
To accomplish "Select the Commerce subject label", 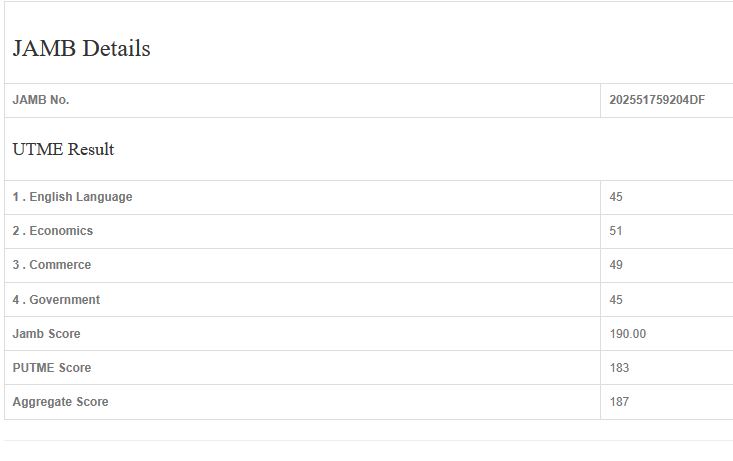I will [x=60, y=265].
